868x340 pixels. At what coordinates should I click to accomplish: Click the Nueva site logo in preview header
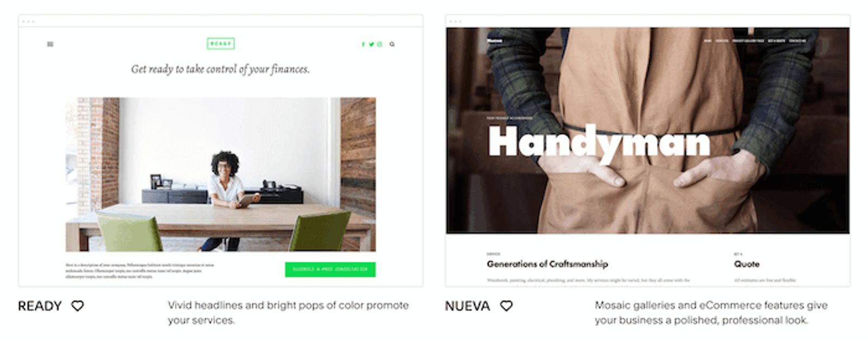[495, 41]
